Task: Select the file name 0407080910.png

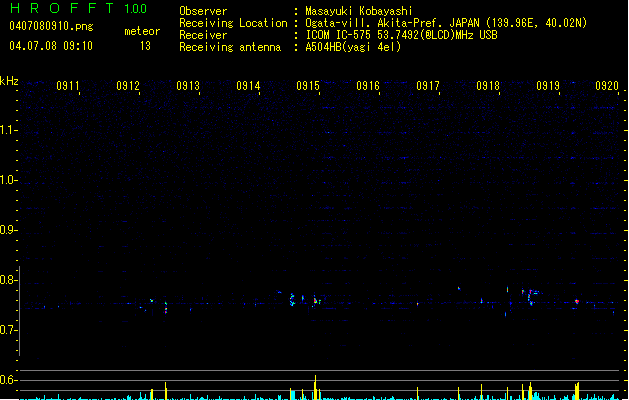Action: 51,26
